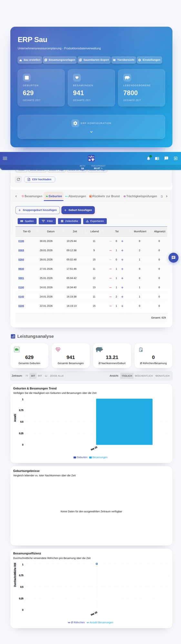Decrease Tot count for tier 0069
This screenshot has height=644, width=181.
click(x=110, y=251)
